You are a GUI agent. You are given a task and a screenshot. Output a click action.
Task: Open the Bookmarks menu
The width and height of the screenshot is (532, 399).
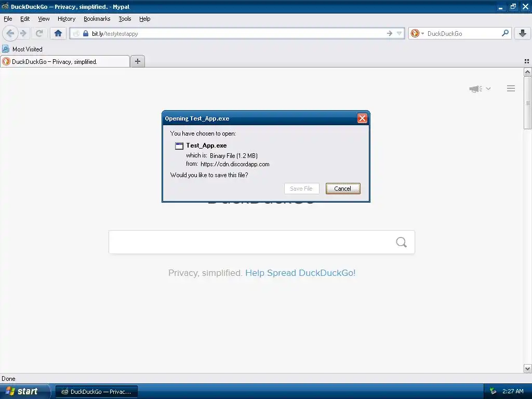click(x=97, y=19)
